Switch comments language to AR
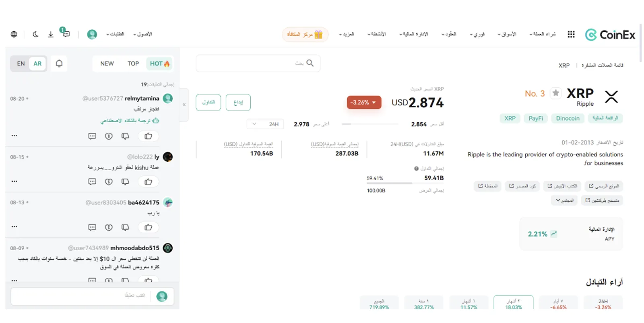The image size is (644, 323). (37, 64)
